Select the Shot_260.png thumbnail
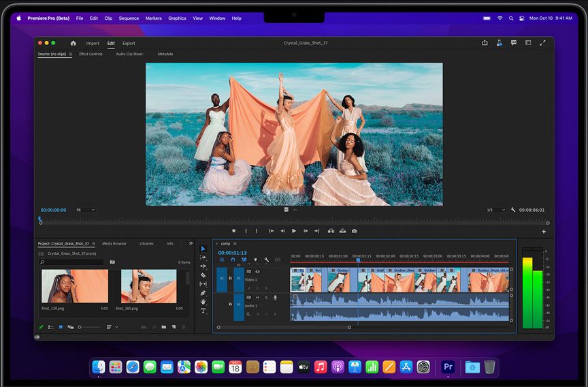The height and width of the screenshot is (387, 588). (x=148, y=286)
